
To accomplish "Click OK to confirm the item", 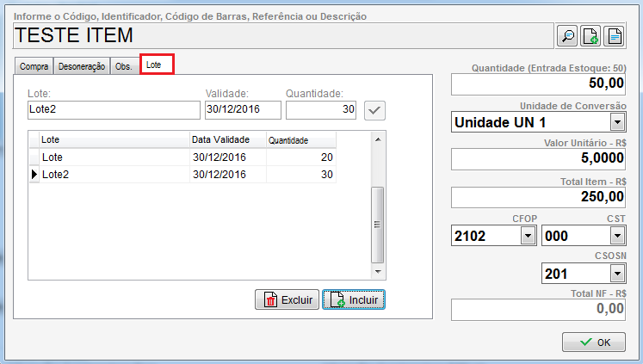I will (593, 342).
